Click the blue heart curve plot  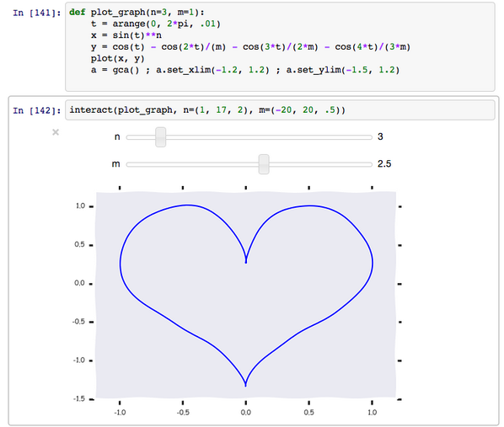(x=246, y=296)
